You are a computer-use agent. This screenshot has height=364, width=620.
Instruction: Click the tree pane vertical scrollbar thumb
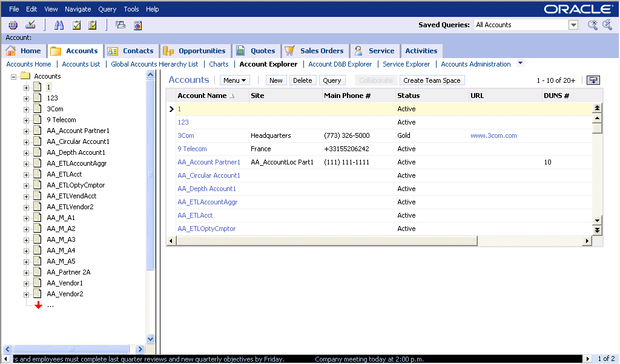(x=150, y=175)
